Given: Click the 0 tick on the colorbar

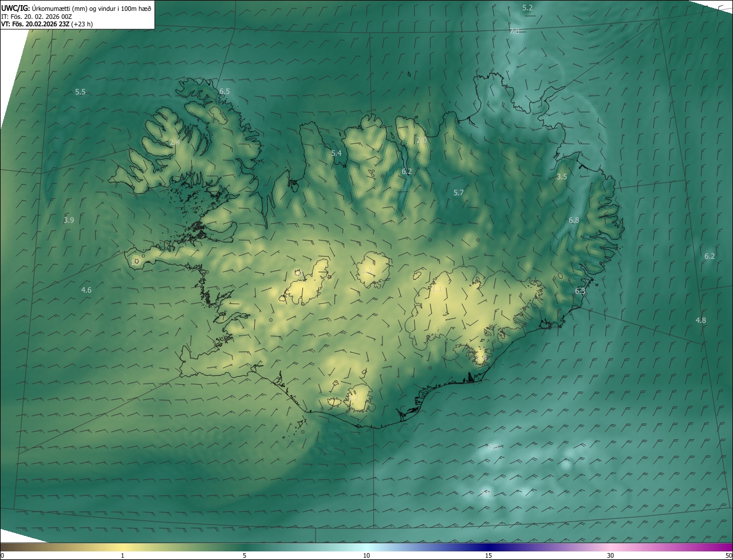Looking at the screenshot, I should 2,555.
